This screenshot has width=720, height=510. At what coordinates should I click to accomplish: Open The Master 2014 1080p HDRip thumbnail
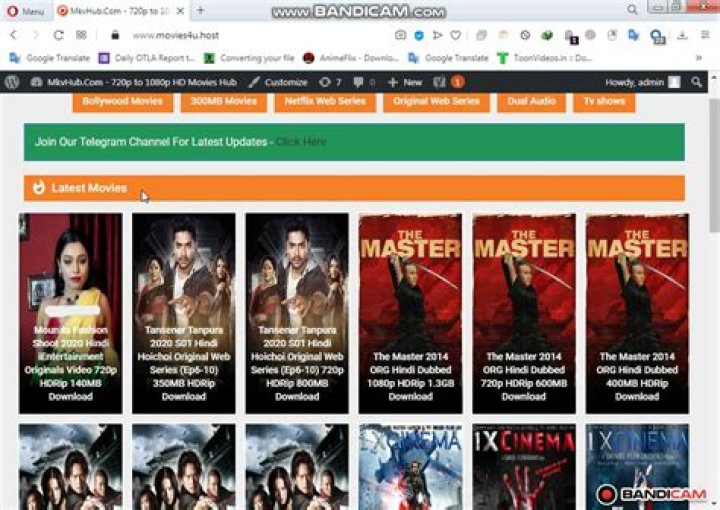point(410,312)
